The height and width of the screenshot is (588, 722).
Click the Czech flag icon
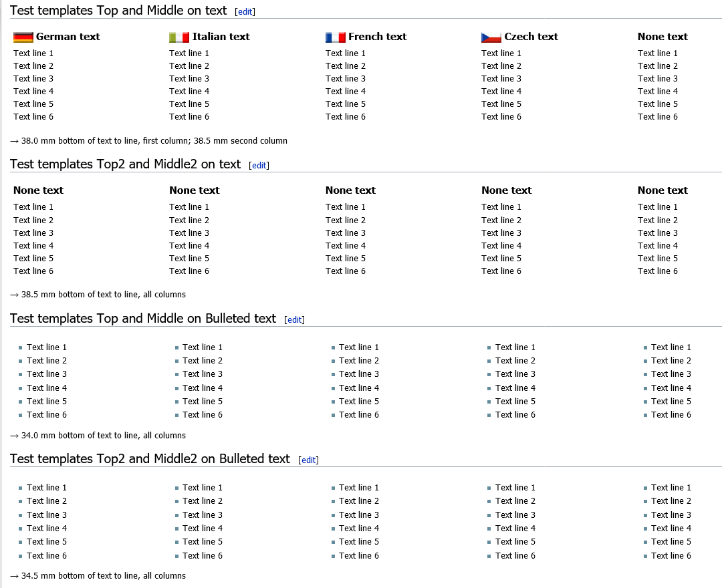[x=491, y=37]
